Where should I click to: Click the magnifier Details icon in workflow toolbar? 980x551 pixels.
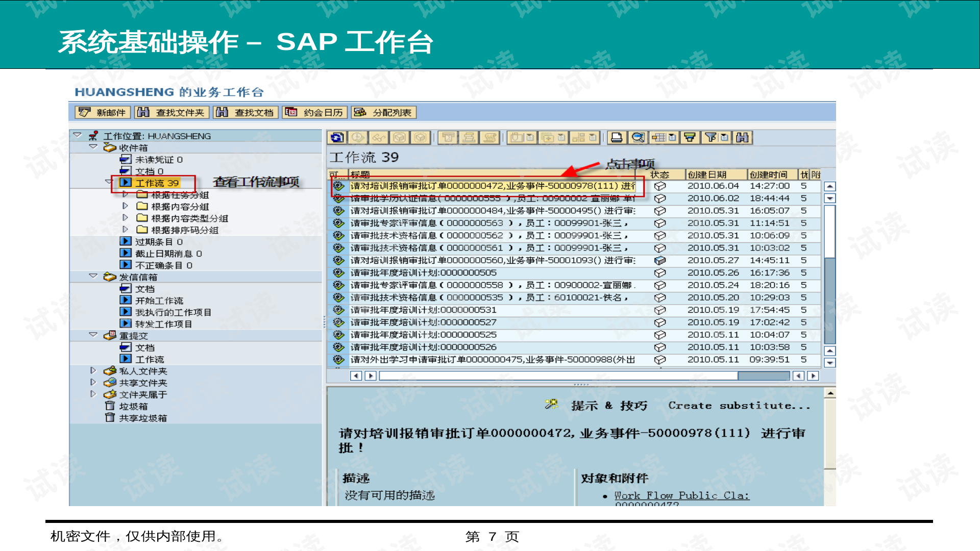638,137
